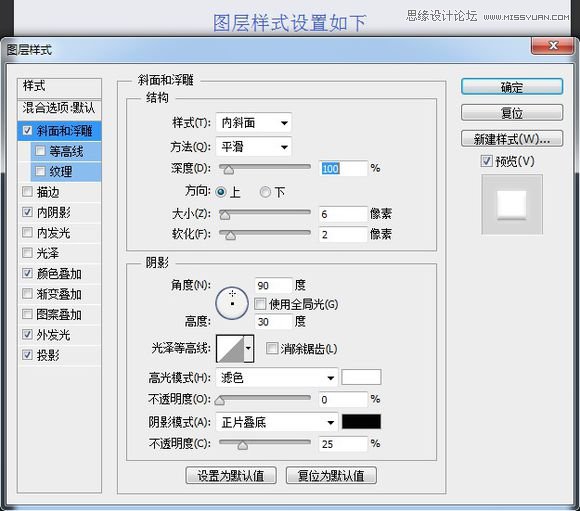
Task: Toggle the 颜色叠加 checkbox
Action: coord(27,273)
